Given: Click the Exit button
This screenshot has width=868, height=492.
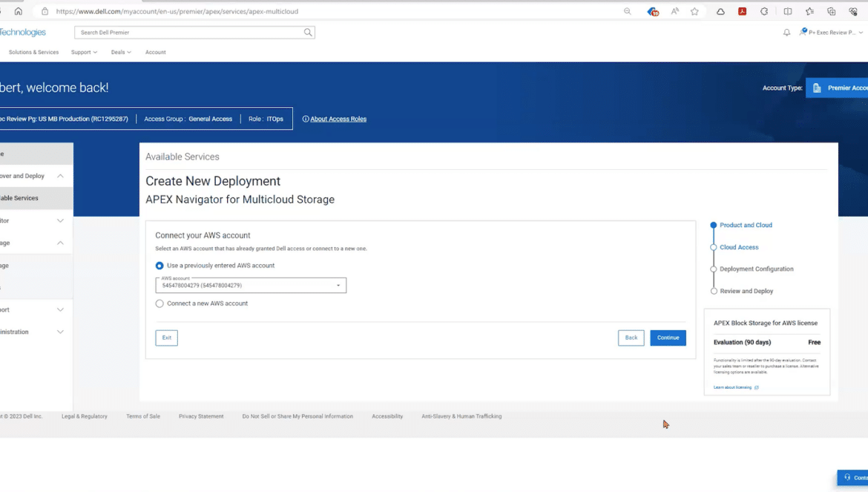Looking at the screenshot, I should [167, 338].
